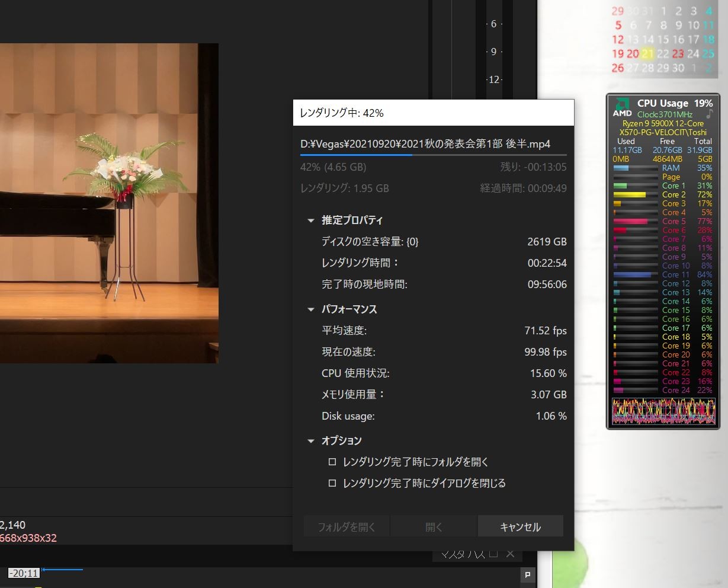728x588 pixels.
Task: Click the CPU Usage 19% heading
Action: coord(675,103)
